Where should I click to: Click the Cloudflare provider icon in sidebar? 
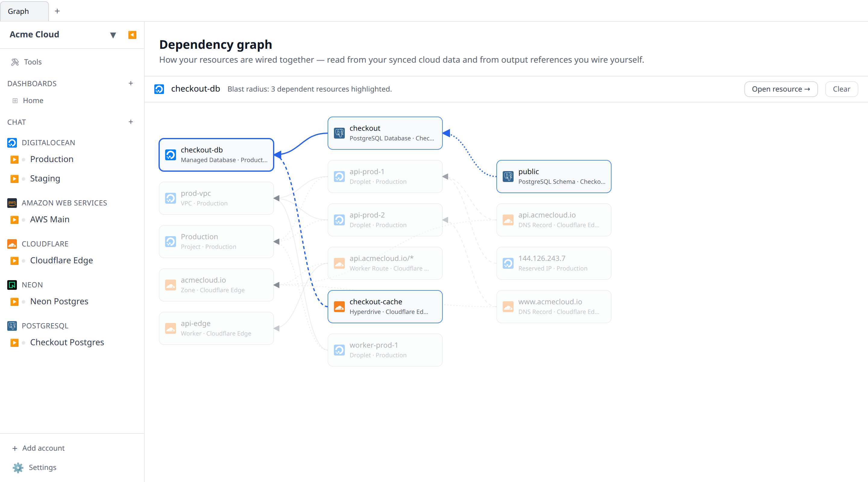(12, 244)
